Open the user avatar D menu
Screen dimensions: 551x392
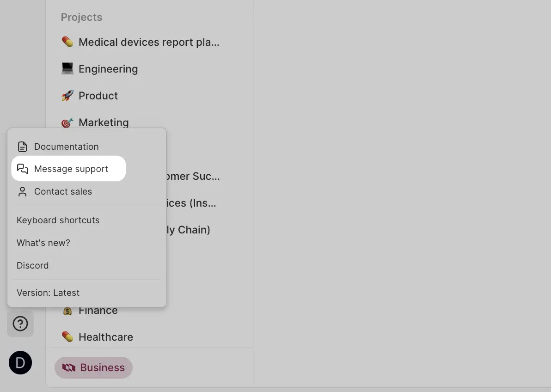pos(20,363)
